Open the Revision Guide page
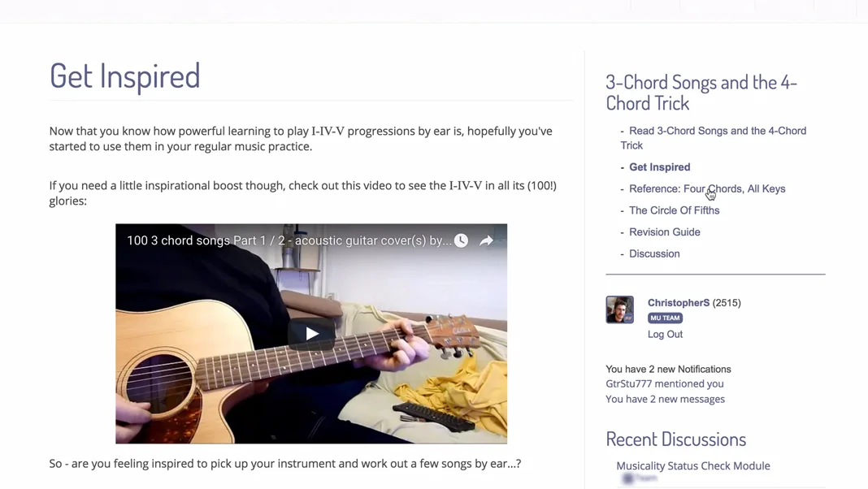The height and width of the screenshot is (489, 868). (664, 232)
